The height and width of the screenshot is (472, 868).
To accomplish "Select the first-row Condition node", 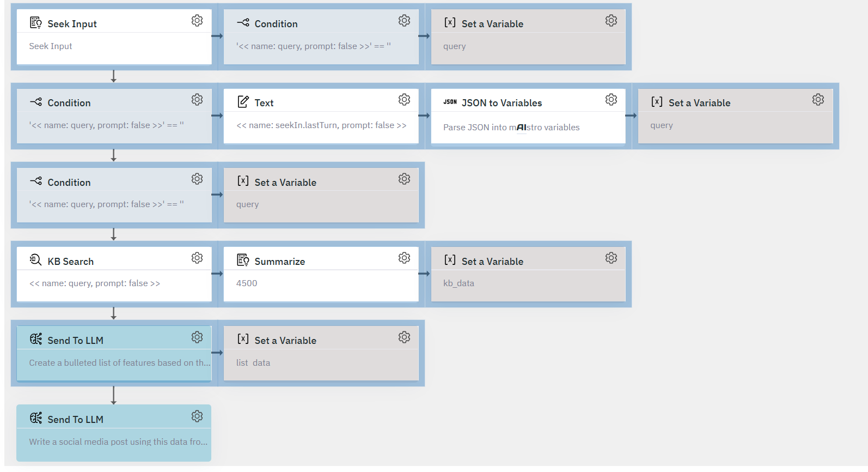I will [321, 37].
